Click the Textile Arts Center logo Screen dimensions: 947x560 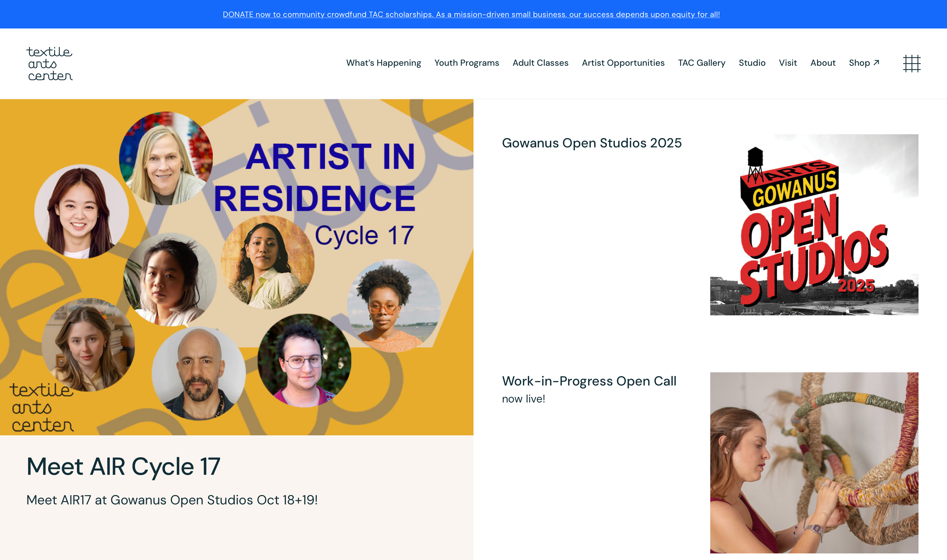coord(49,63)
